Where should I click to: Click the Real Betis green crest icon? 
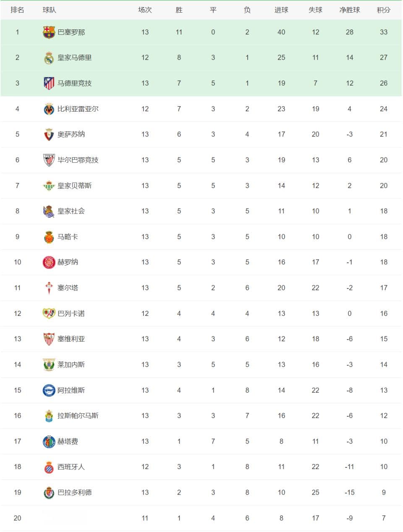49,185
